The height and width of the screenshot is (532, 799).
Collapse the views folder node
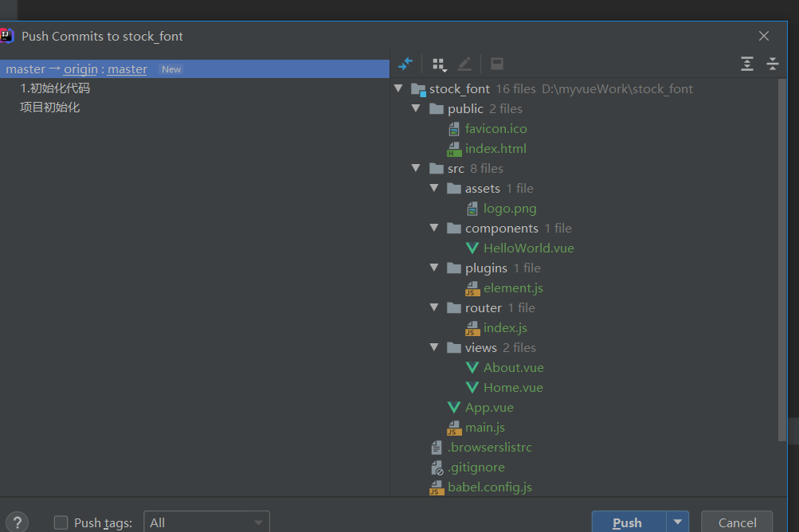click(434, 346)
